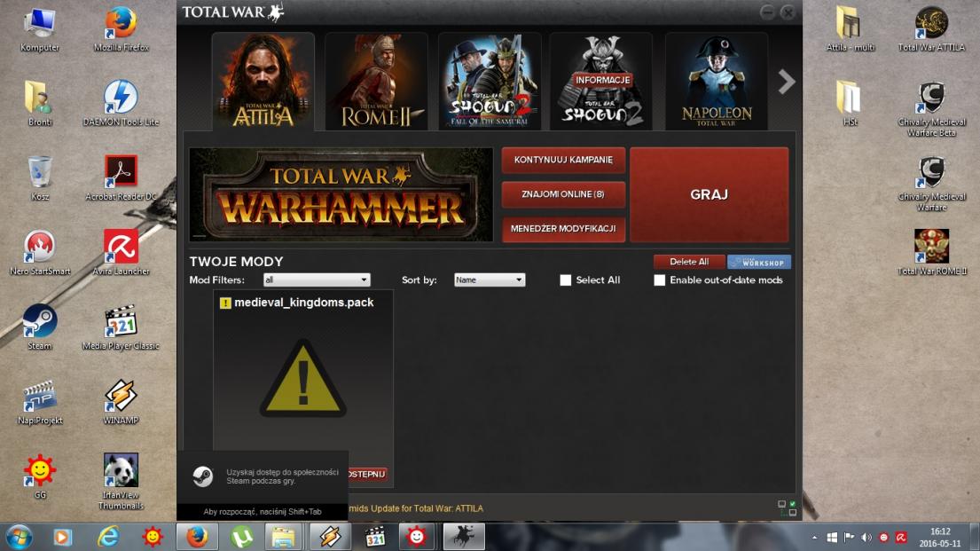Open the Napoleon Total War tile
Screen dimensions: 980x551
716,82
